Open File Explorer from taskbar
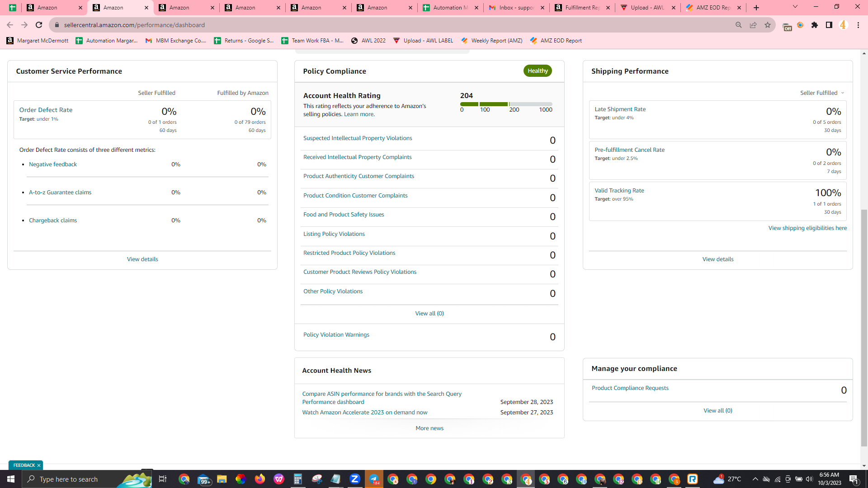Image resolution: width=868 pixels, height=488 pixels. click(x=222, y=479)
